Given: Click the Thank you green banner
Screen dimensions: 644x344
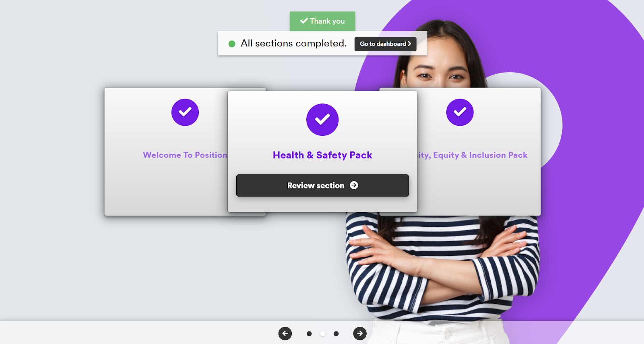Looking at the screenshot, I should [x=322, y=21].
